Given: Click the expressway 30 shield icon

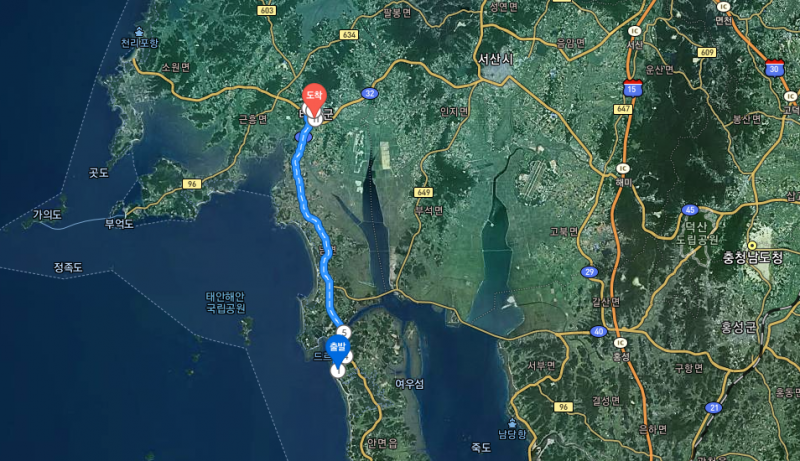Looking at the screenshot, I should coord(774,68).
